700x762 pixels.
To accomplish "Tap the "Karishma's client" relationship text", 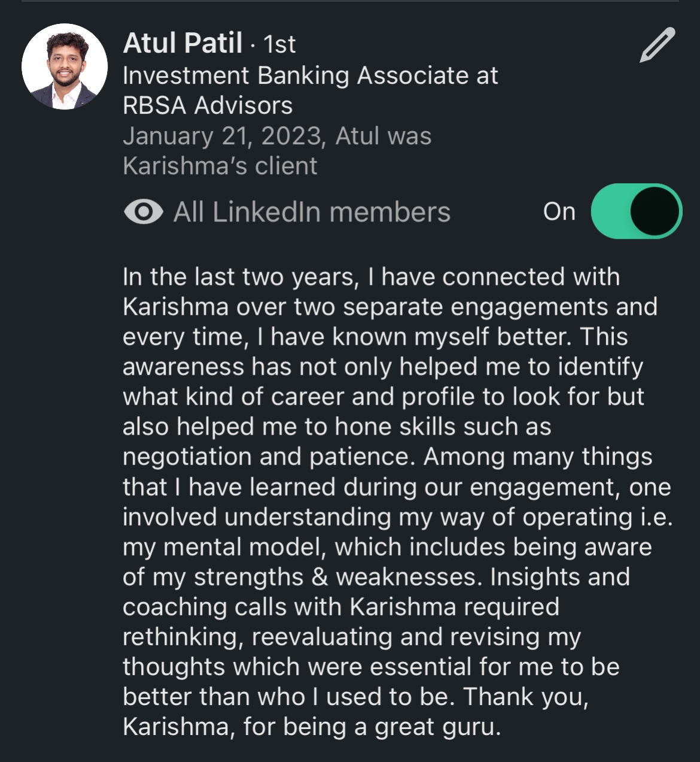I will 220,166.
